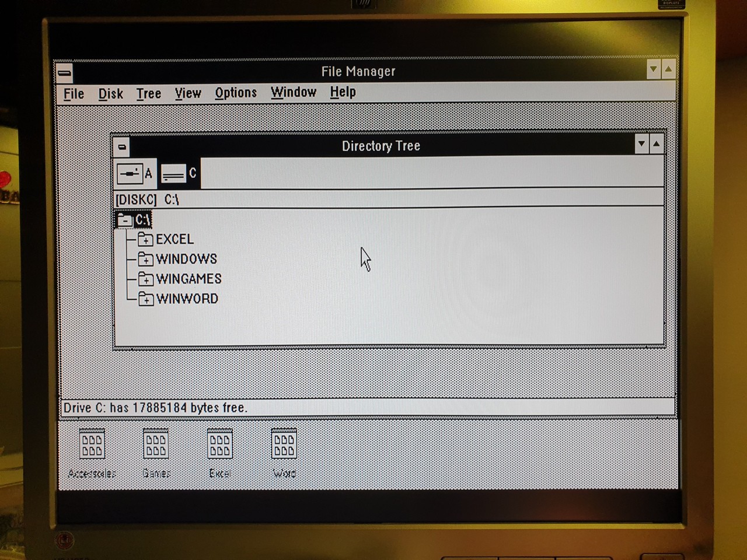747x560 pixels.
Task: Open the Games program group icon
Action: coord(156,444)
